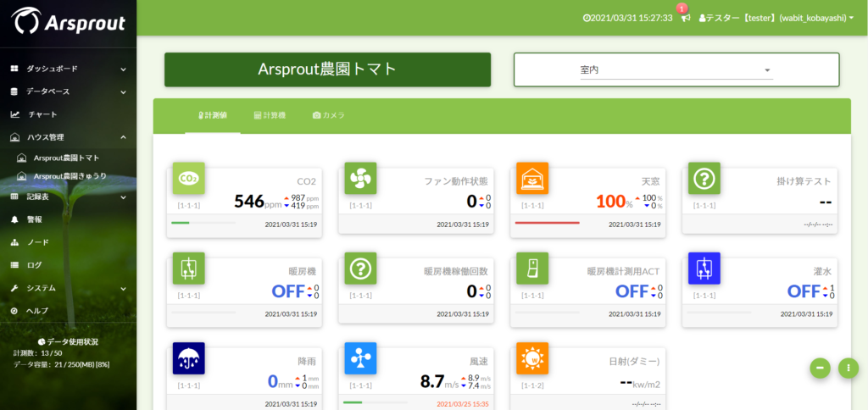Click the Arsprout logo
868x410 pixels.
69,22
